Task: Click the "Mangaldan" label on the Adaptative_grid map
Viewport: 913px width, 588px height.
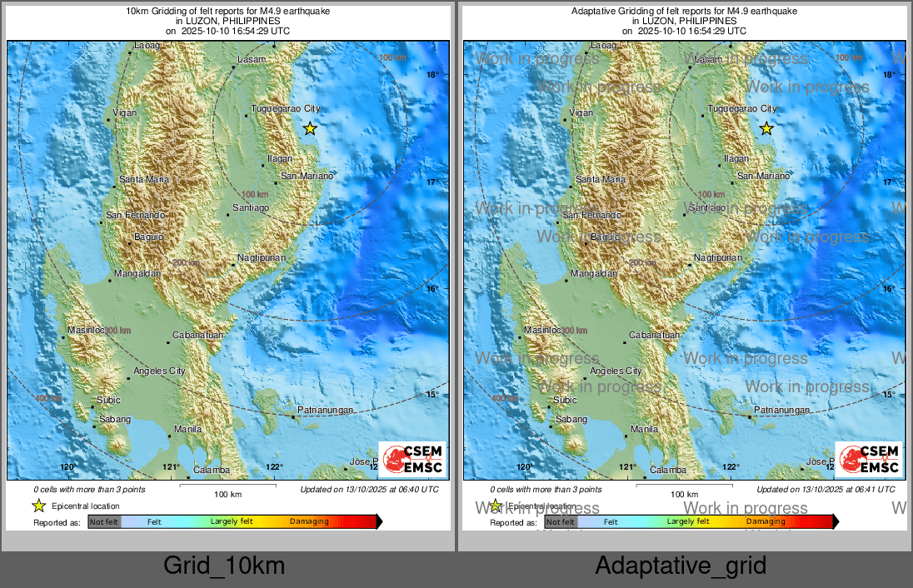Action: (x=594, y=274)
